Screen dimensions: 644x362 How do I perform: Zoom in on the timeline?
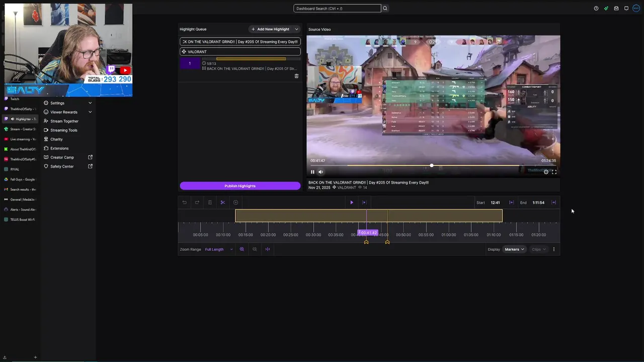(x=242, y=249)
